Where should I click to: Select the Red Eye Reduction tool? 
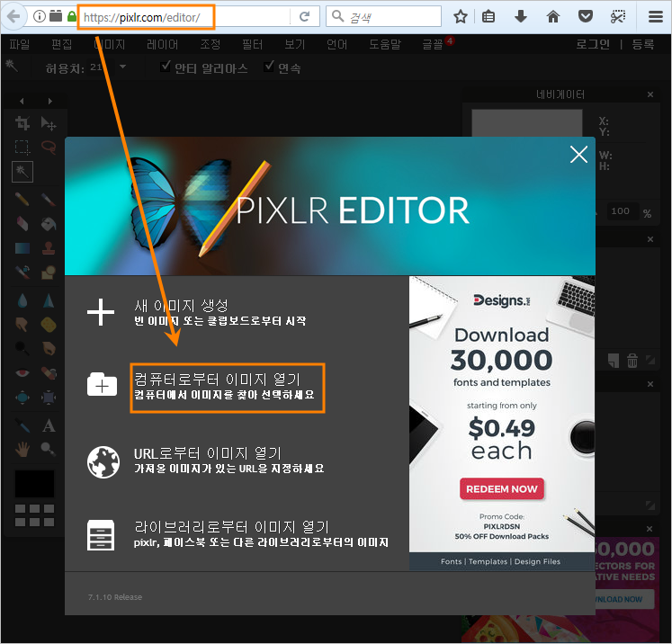click(22, 372)
